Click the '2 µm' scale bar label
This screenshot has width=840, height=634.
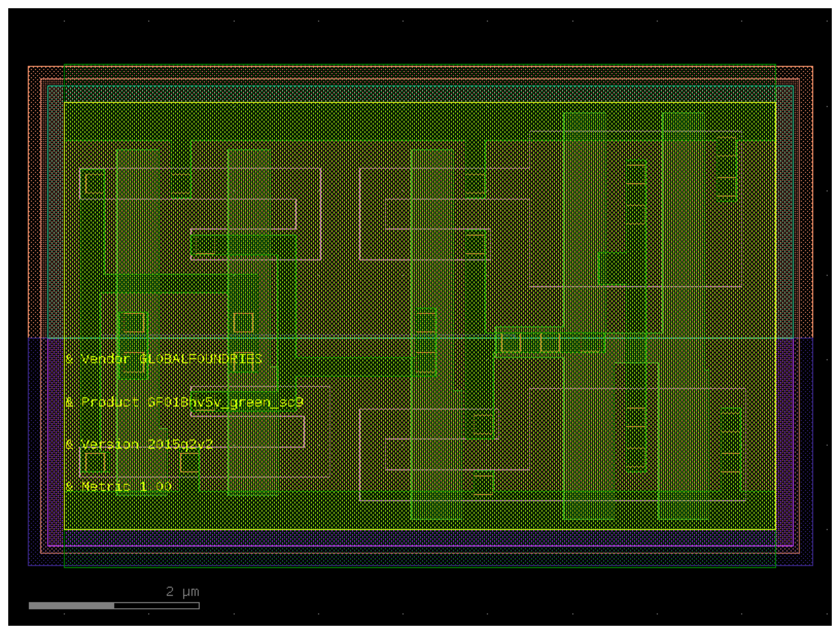coord(182,591)
